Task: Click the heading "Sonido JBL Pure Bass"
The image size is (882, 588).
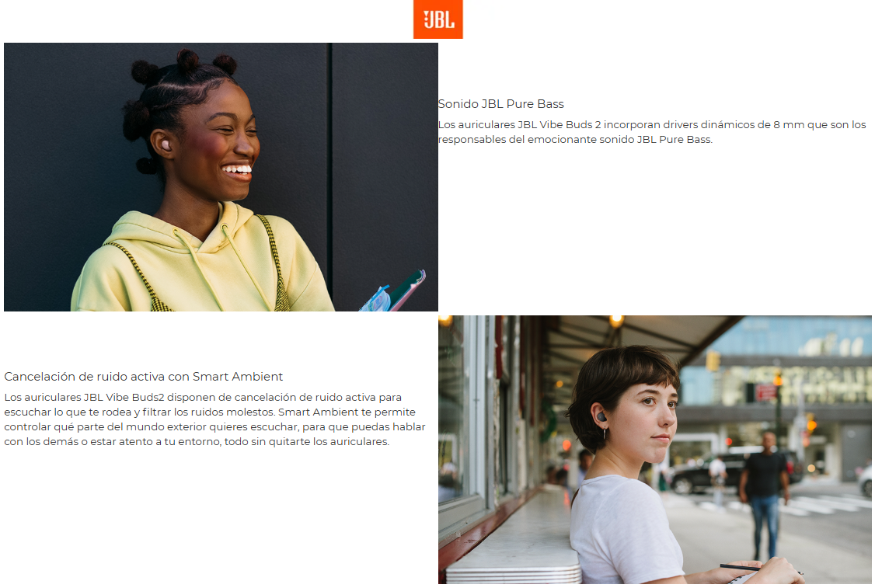Action: (x=500, y=104)
